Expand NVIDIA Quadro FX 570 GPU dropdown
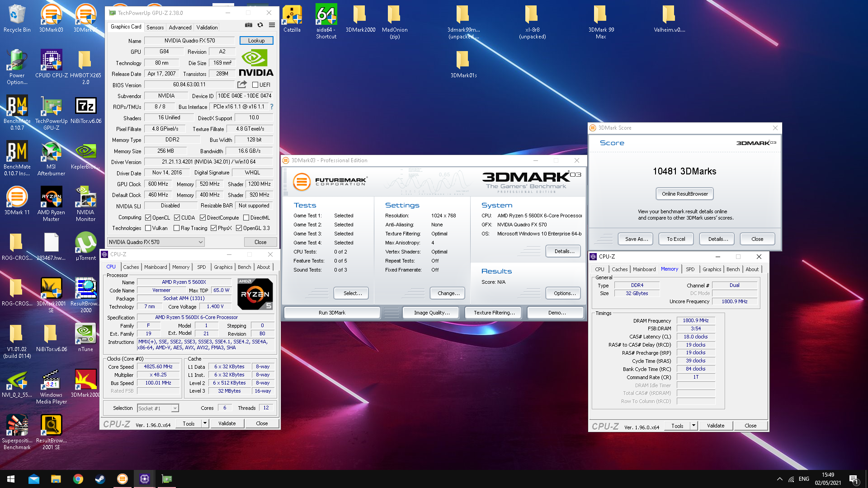Image resolution: width=868 pixels, height=488 pixels. pyautogui.click(x=156, y=242)
